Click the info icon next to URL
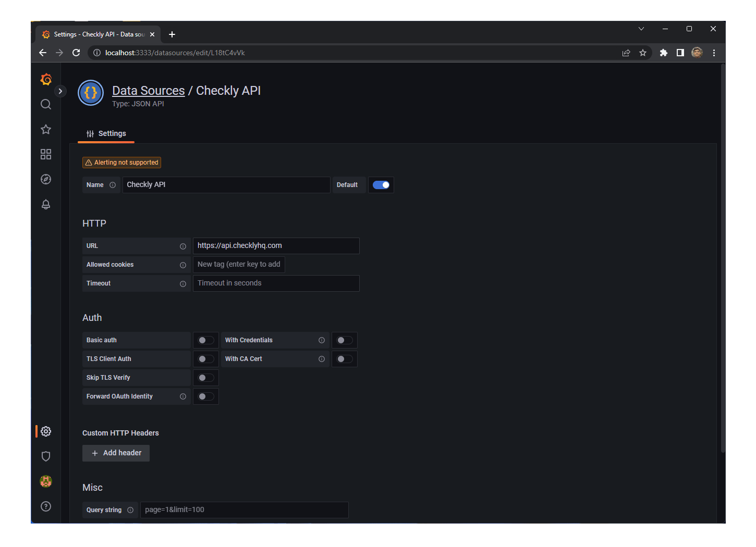Viewport: 756px width, 547px height. point(183,246)
